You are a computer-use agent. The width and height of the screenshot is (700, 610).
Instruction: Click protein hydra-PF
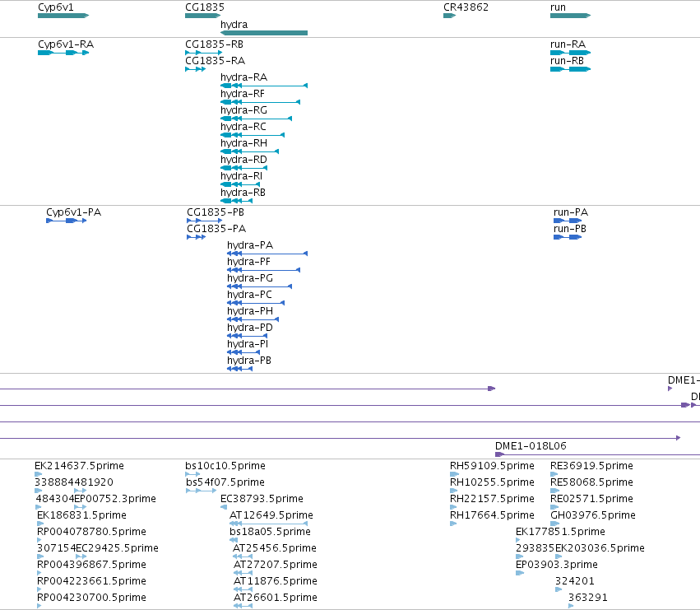248,262
